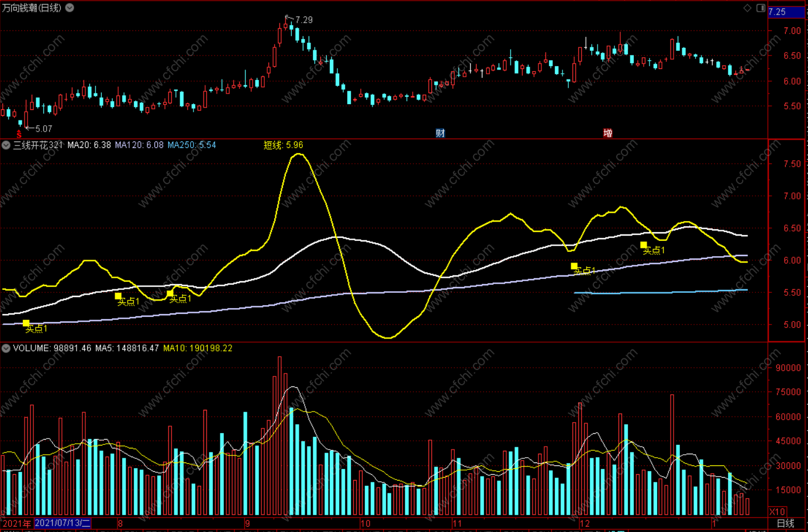Click the X10 volume scale label

(x=777, y=512)
